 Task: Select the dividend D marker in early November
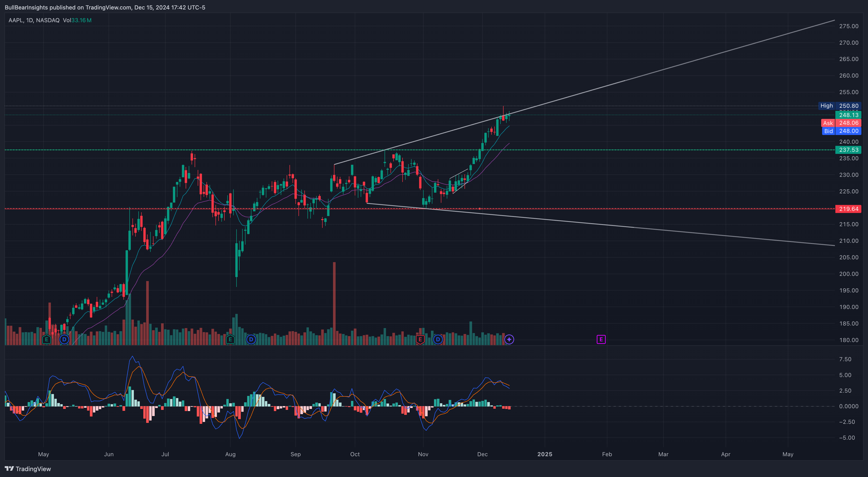tap(438, 339)
